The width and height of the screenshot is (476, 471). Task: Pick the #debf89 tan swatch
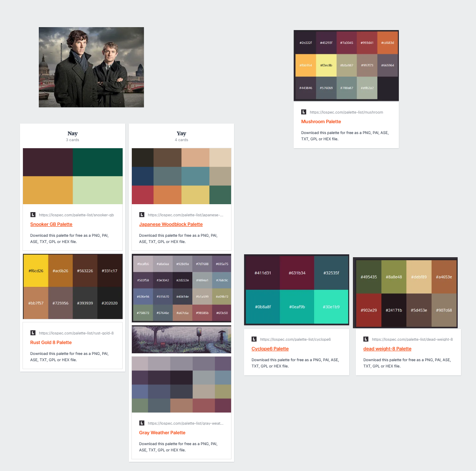pos(419,277)
